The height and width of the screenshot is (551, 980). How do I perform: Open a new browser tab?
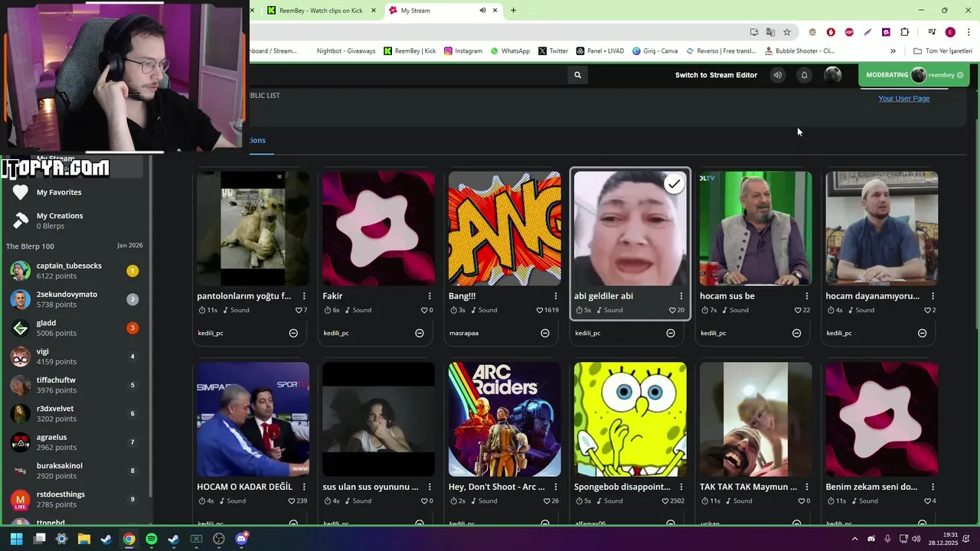pos(513,11)
